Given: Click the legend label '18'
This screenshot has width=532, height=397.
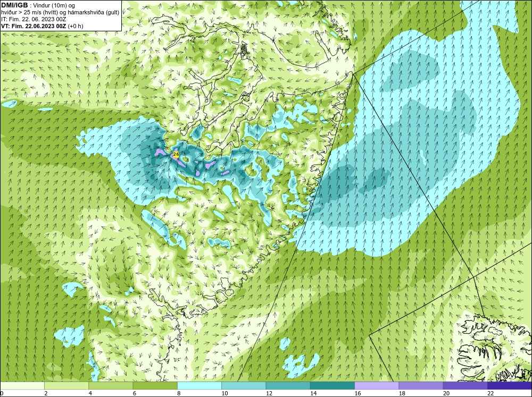Looking at the screenshot, I should click(x=402, y=393).
